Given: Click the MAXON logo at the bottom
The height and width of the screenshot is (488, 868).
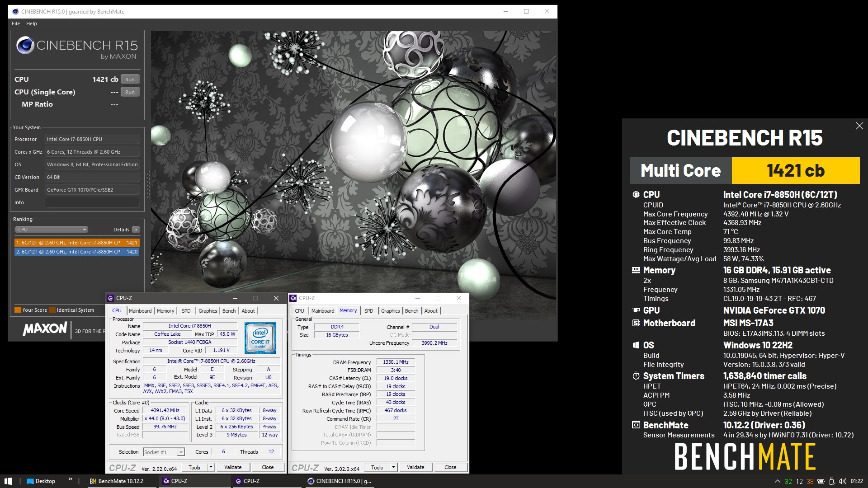Looking at the screenshot, I should click(x=45, y=328).
